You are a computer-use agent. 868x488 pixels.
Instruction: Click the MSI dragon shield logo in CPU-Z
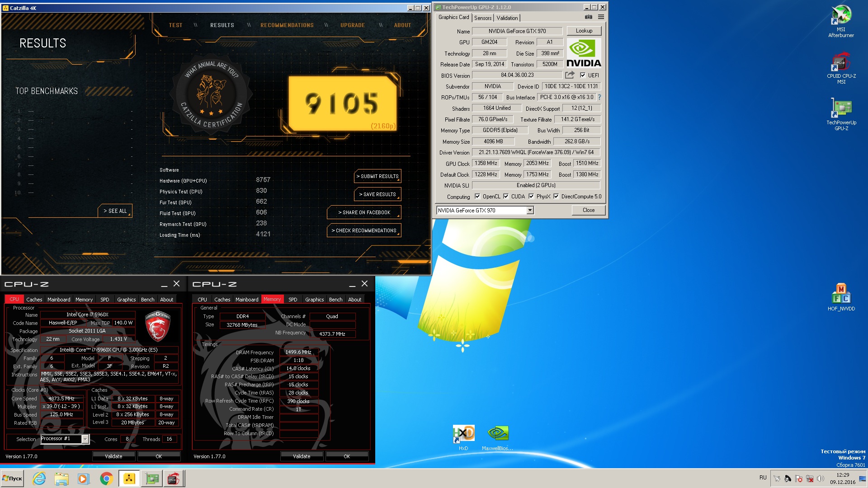157,325
